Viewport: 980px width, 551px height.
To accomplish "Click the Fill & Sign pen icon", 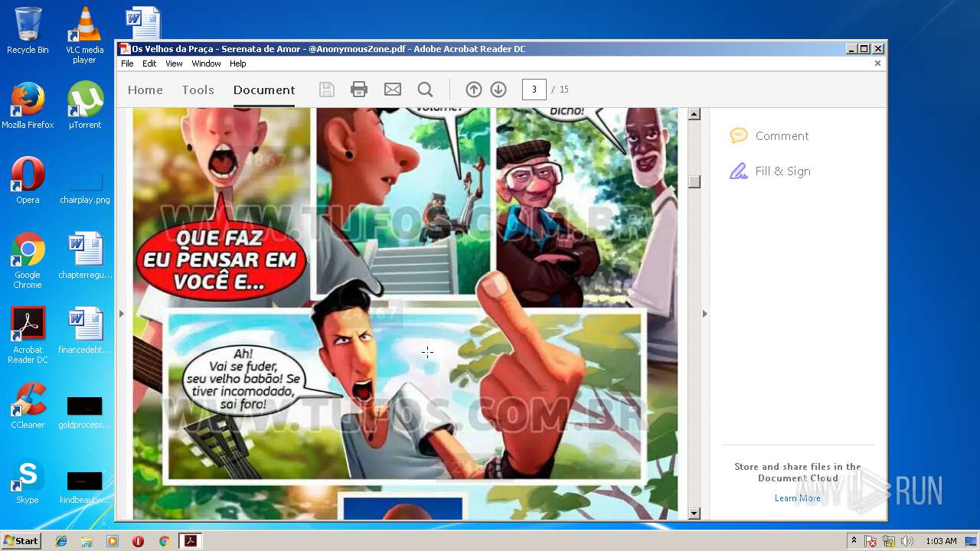I will point(739,171).
